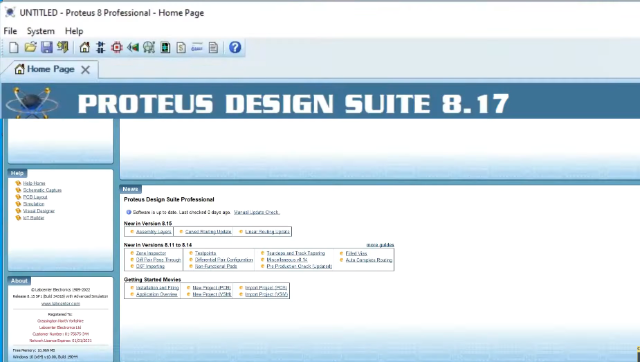Image resolution: width=640 pixels, height=362 pixels.
Task: Open the Schematic Capture help link
Action: [x=42, y=190]
